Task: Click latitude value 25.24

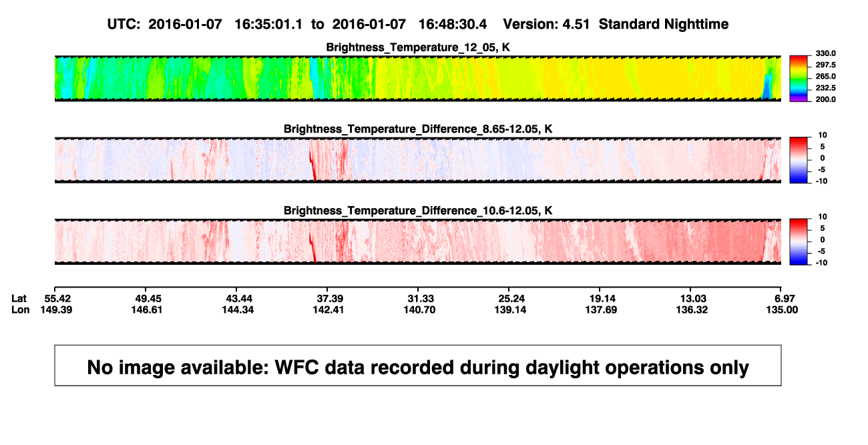Action: (x=511, y=298)
